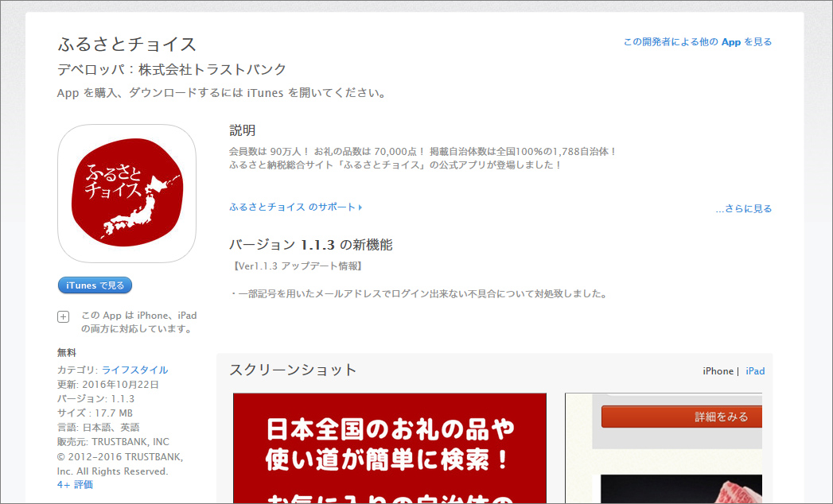Click the スクリーンショット heading
Screen dimensions: 833x504
tap(293, 370)
